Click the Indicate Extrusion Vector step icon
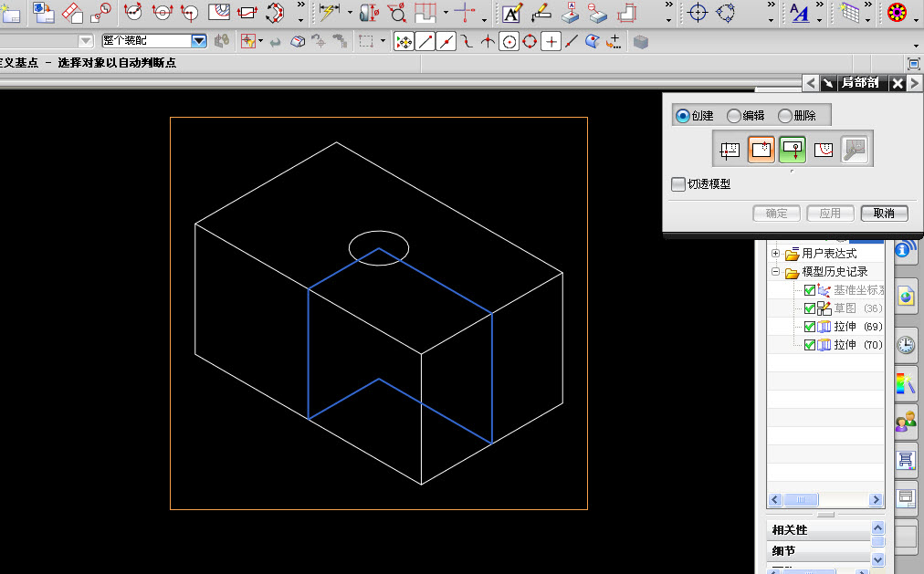This screenshot has height=574, width=924. click(793, 151)
